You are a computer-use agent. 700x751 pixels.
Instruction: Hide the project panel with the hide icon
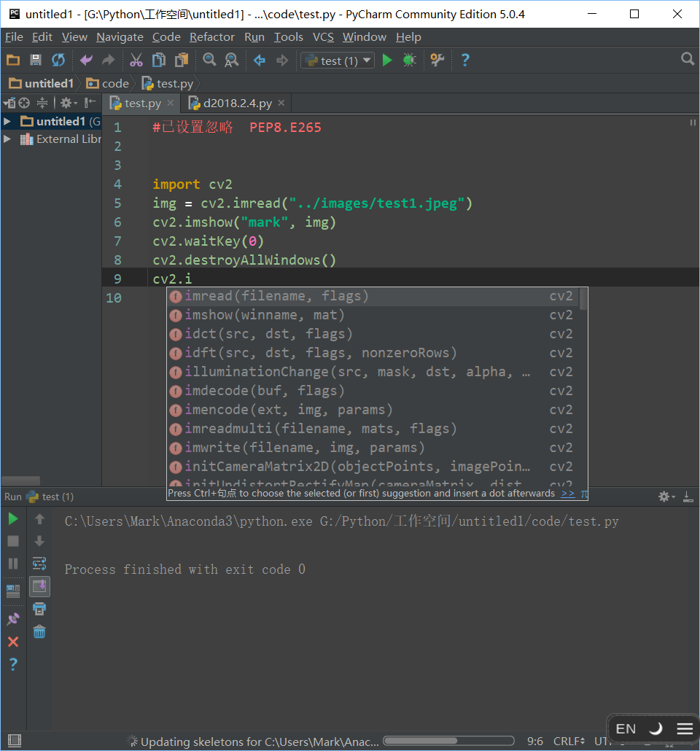(x=90, y=103)
